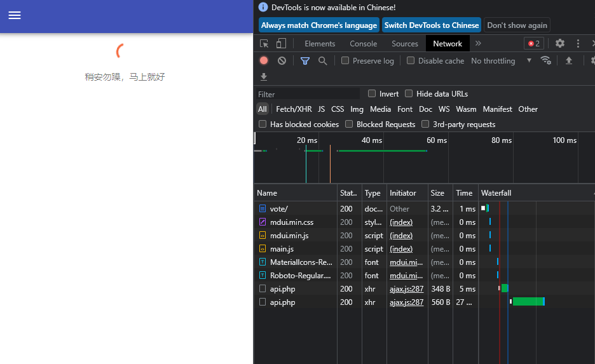Select the inspect element picker icon
The image size is (595, 364).
pos(264,44)
